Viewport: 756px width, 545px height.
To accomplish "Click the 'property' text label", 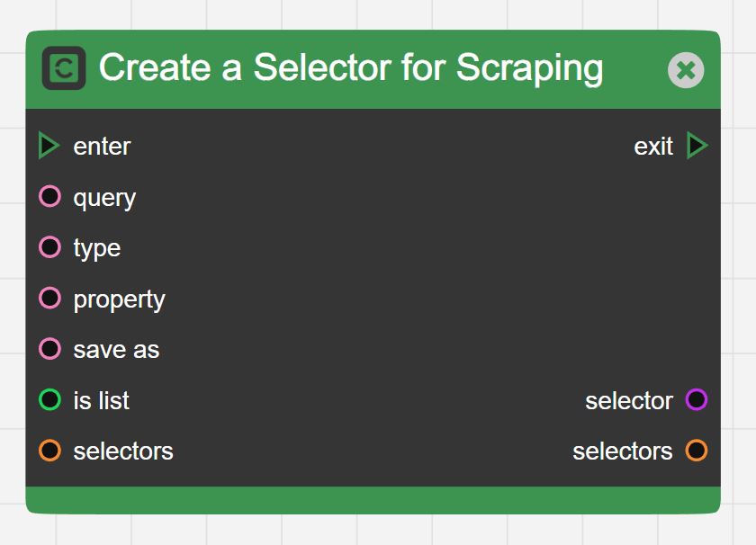I will tap(119, 298).
